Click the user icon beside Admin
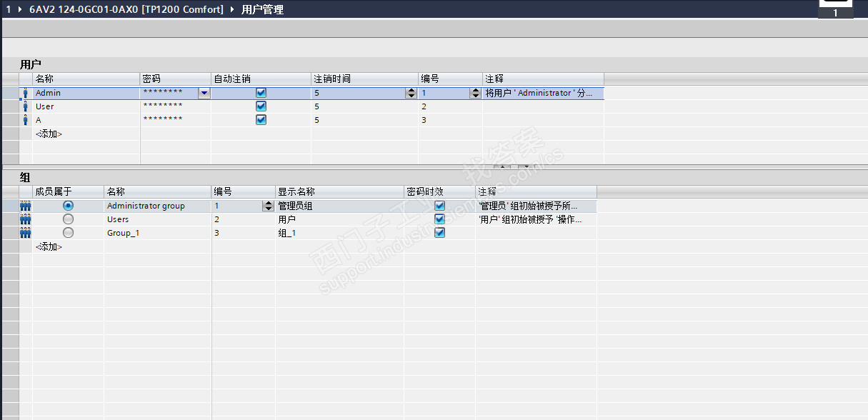The image size is (868, 420). click(x=26, y=93)
